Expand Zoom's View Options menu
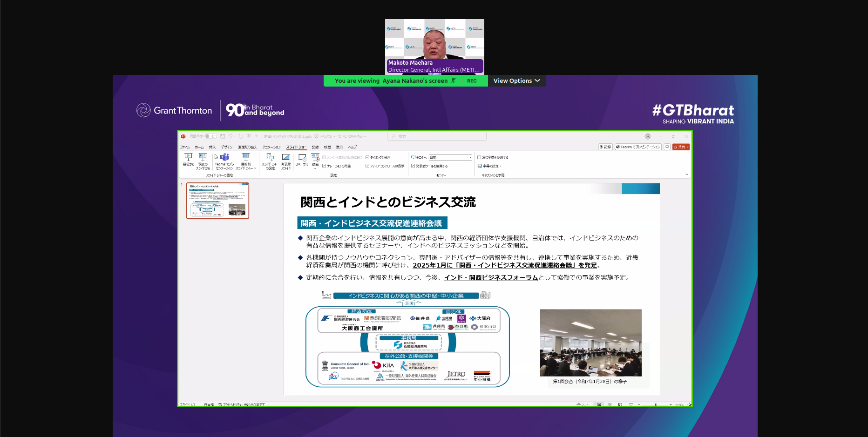The image size is (868, 437). tap(516, 81)
